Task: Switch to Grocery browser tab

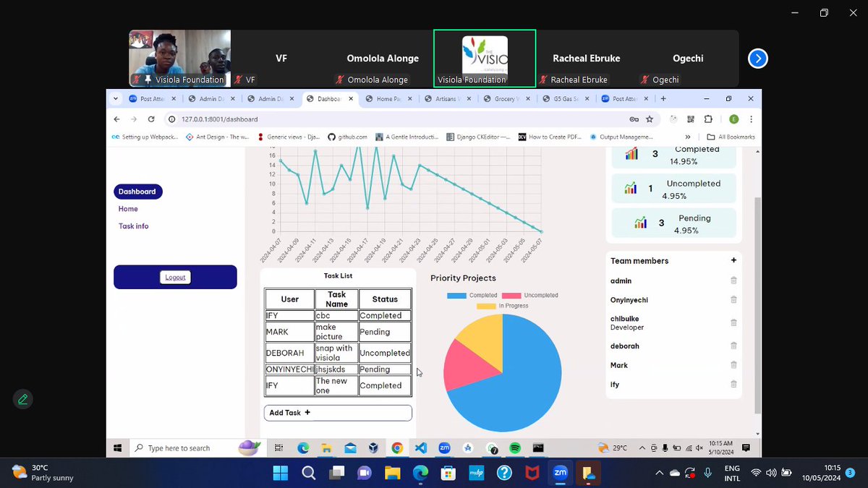Action: point(509,99)
